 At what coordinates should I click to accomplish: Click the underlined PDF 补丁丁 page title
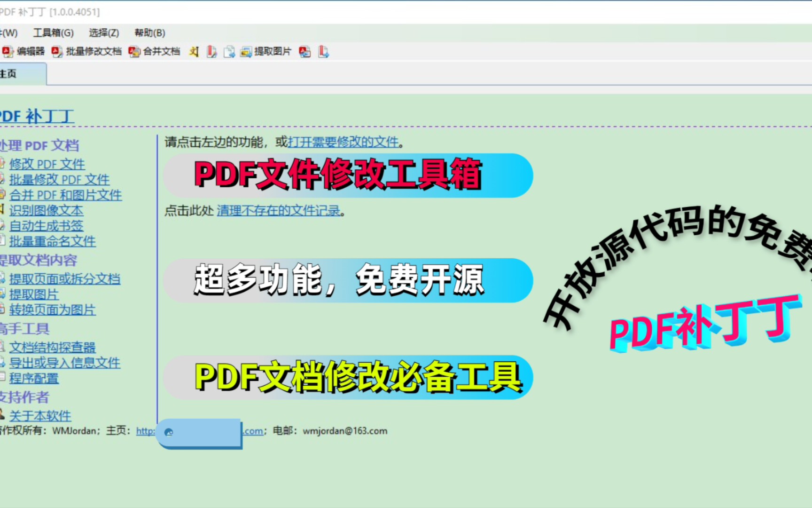coord(37,116)
